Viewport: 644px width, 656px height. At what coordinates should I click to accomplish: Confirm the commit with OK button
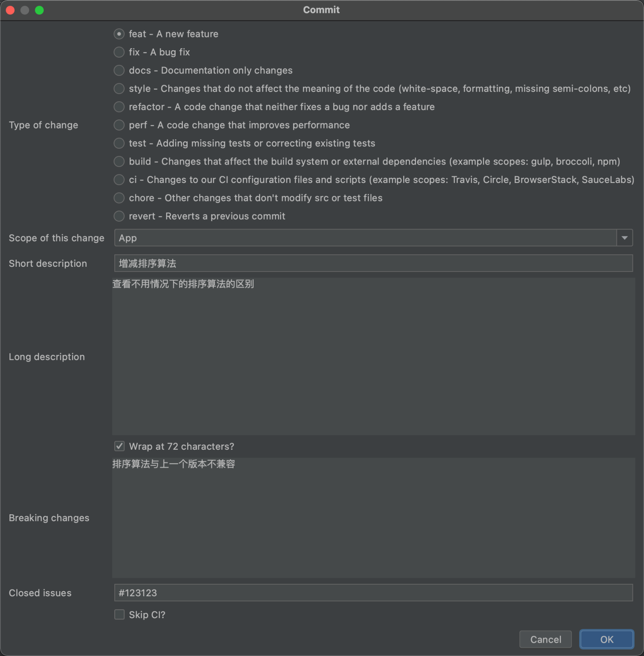pyautogui.click(x=606, y=639)
